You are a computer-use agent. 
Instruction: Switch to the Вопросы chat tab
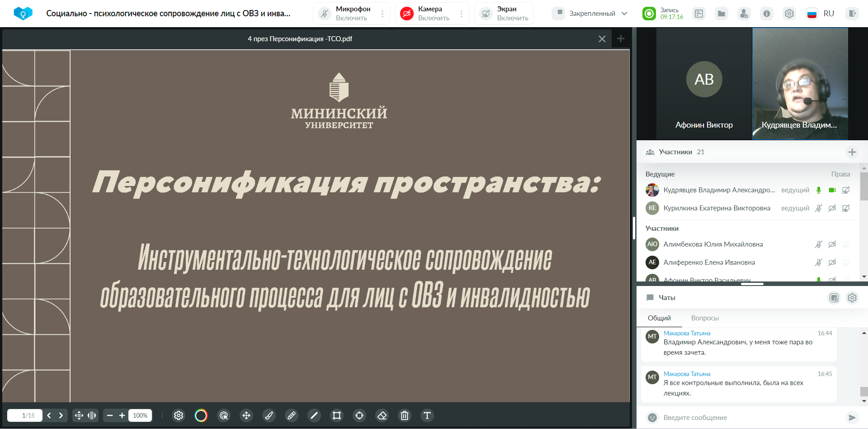point(705,318)
